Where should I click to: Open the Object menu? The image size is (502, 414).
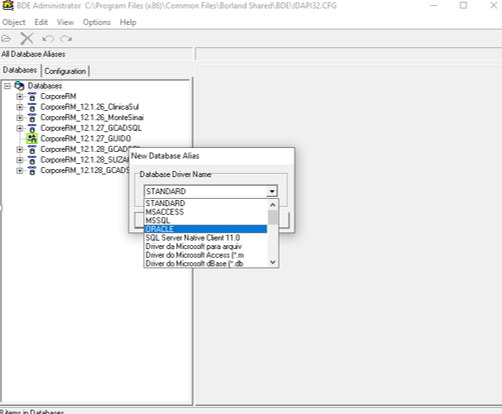tap(14, 22)
